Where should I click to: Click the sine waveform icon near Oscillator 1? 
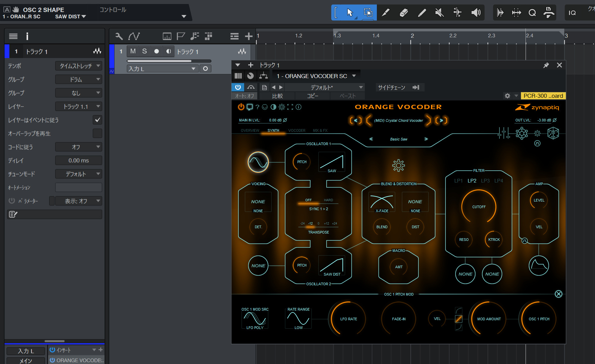pos(258,162)
